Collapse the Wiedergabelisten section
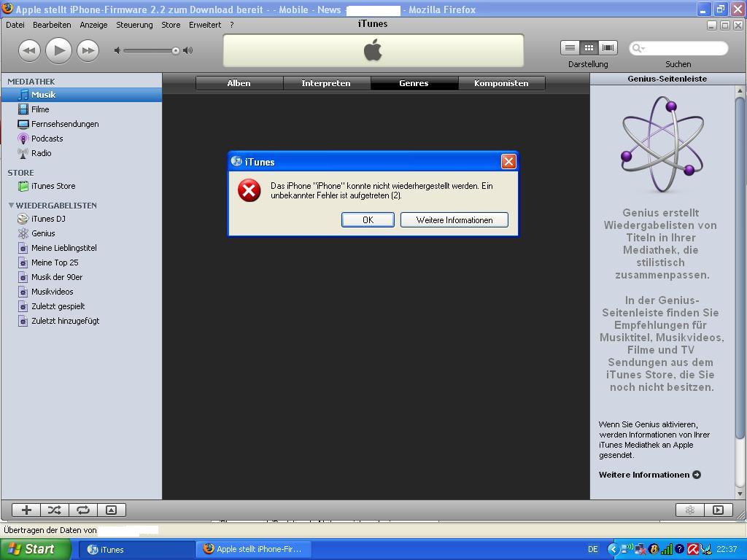The image size is (747, 560). tap(11, 206)
